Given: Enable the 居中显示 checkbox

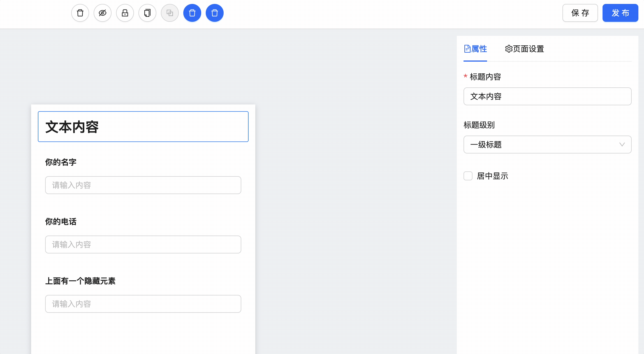Looking at the screenshot, I should coord(468,176).
